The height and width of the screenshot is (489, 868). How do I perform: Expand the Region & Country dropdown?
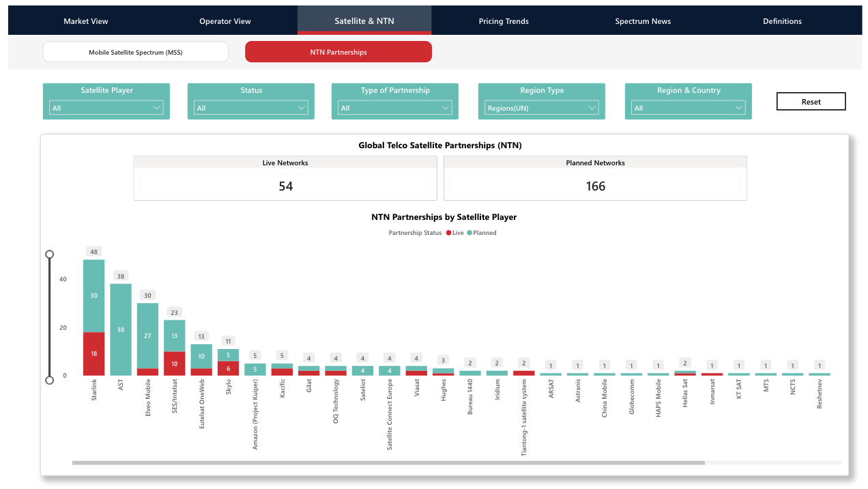coord(689,108)
